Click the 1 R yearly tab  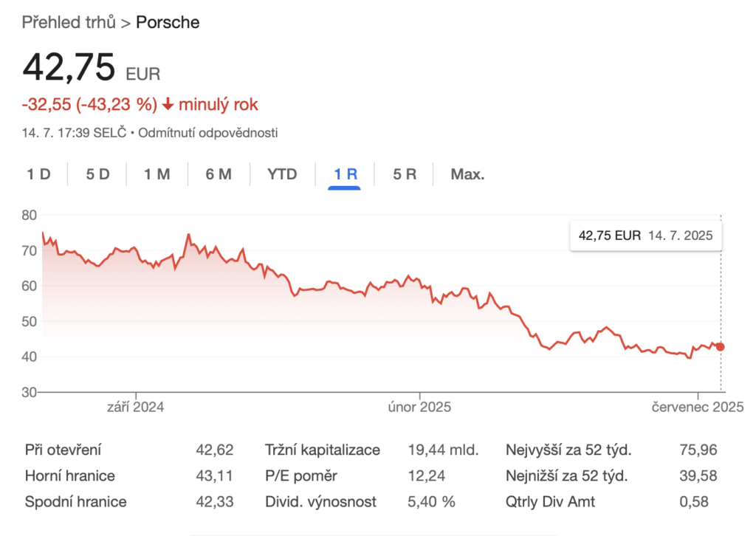tap(345, 174)
